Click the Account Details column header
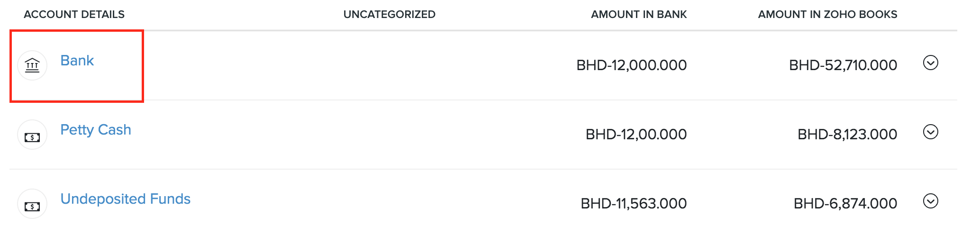980x235 pixels. click(74, 15)
